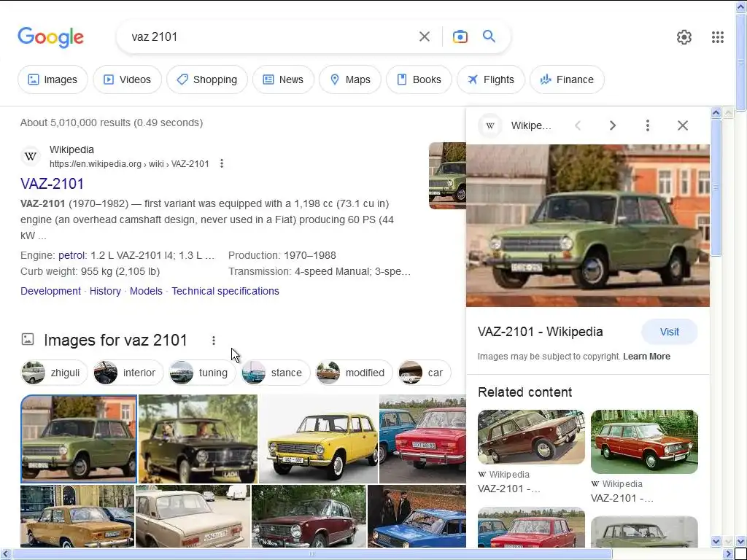Open the brown wagon related content image

[531, 437]
